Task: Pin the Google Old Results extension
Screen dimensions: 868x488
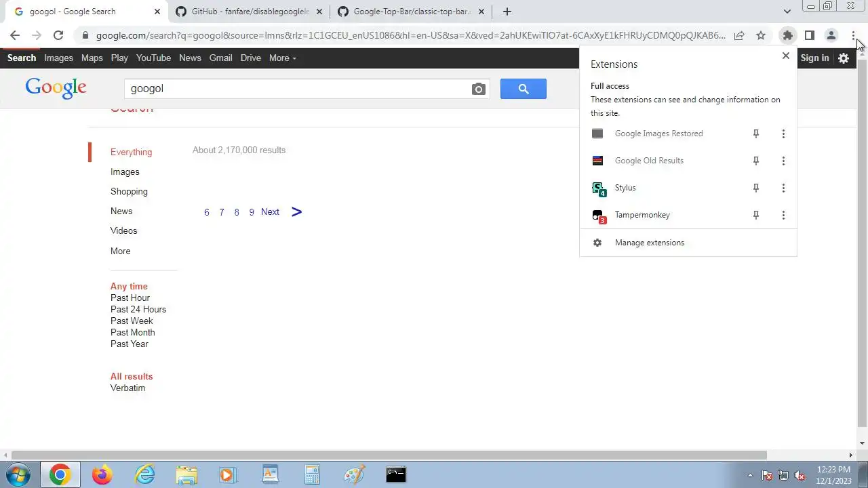Action: click(756, 161)
